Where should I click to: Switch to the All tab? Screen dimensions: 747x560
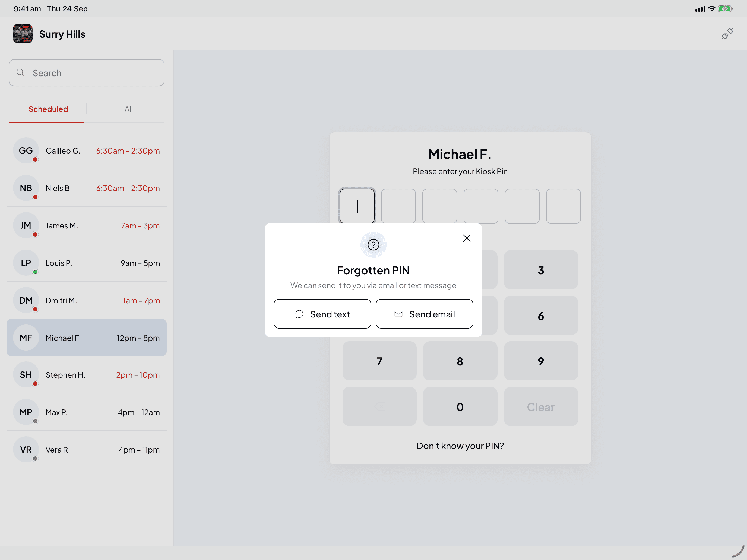coord(128,109)
